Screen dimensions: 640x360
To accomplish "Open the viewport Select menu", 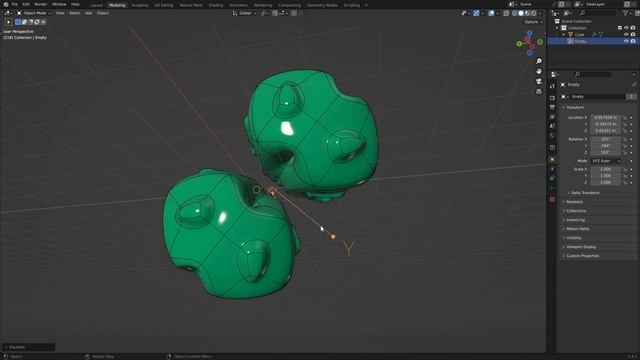I will coord(75,13).
